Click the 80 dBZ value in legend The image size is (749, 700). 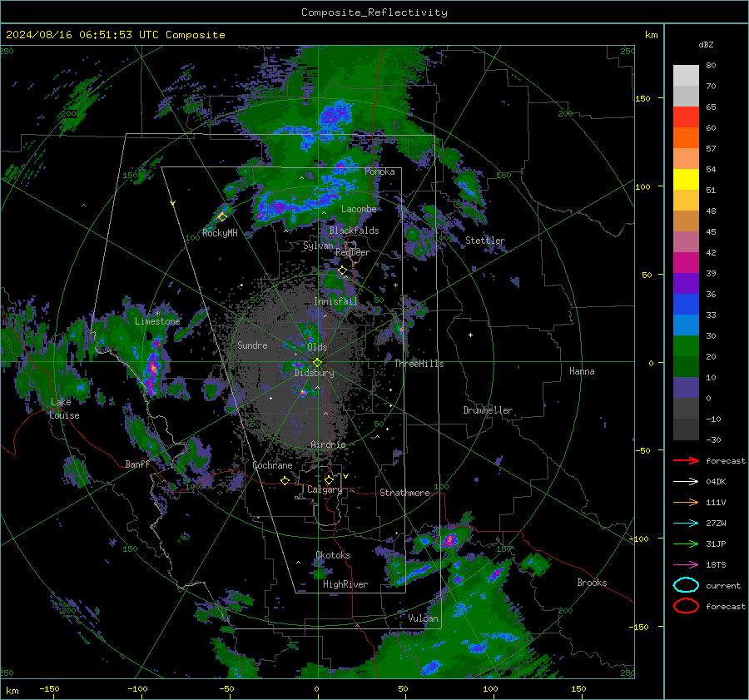pyautogui.click(x=711, y=66)
